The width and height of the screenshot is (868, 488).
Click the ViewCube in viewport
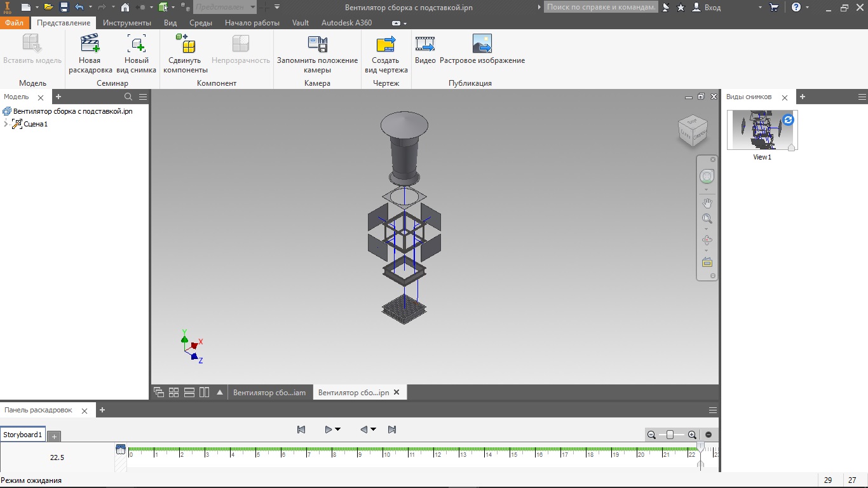693,131
